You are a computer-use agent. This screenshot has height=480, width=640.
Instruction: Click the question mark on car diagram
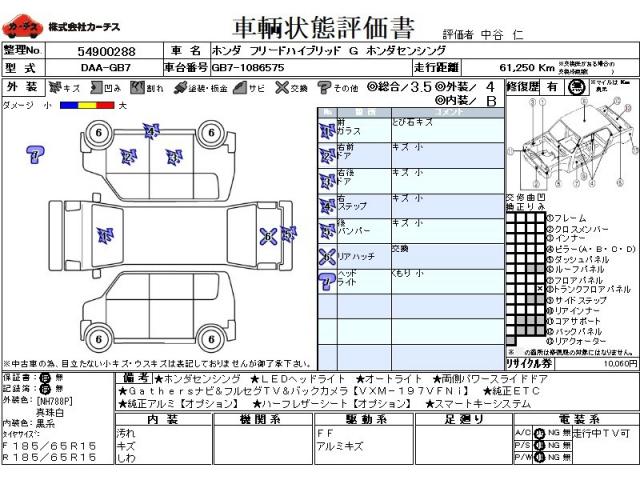pos(35,153)
